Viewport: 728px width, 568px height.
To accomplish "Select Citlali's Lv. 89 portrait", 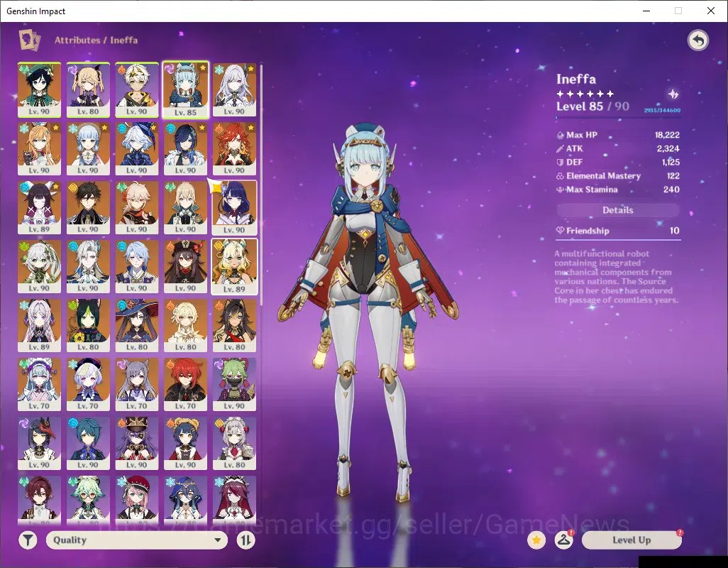I will [40, 326].
